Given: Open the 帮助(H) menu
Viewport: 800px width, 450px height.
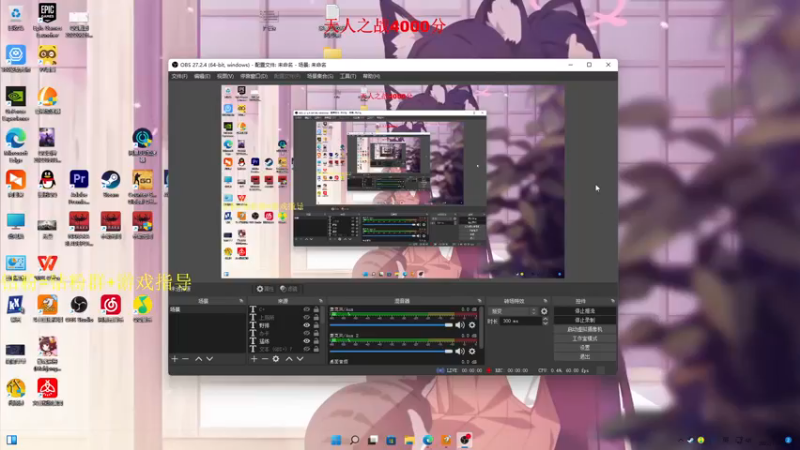Looking at the screenshot, I should click(371, 76).
